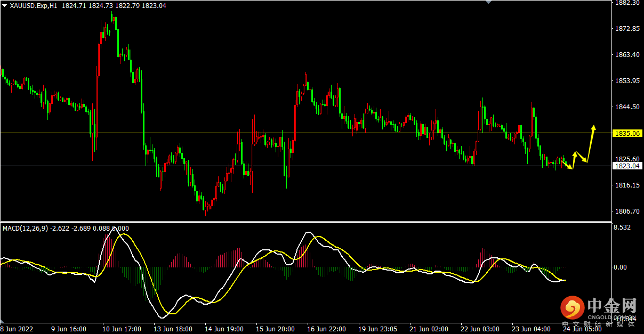644x334 pixels.
Task: Click the tallest yellow forecast arrow head
Action: (x=593, y=128)
